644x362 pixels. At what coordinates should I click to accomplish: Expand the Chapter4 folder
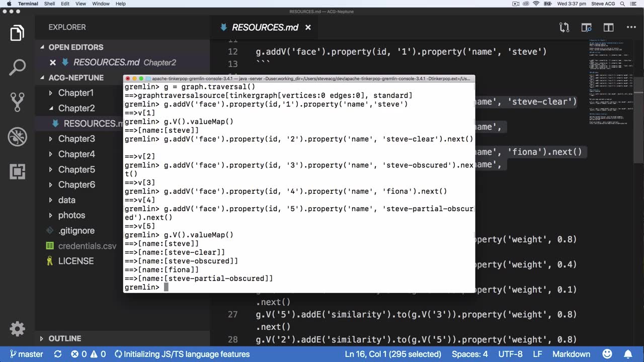point(76,154)
